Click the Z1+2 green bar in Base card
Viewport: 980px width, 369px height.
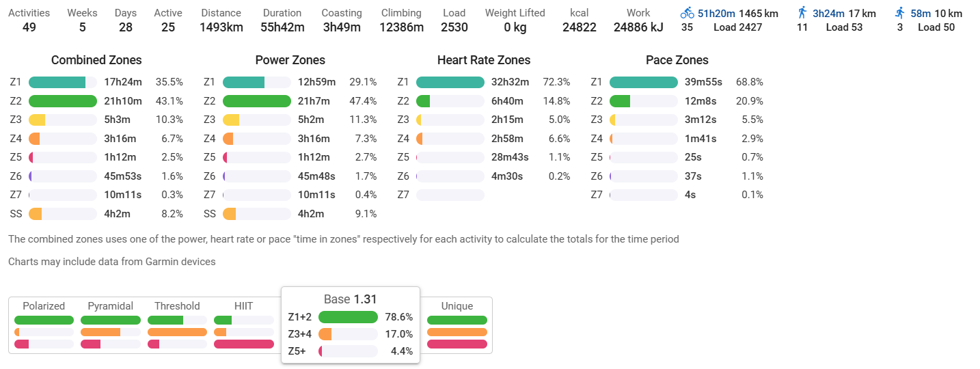[348, 317]
